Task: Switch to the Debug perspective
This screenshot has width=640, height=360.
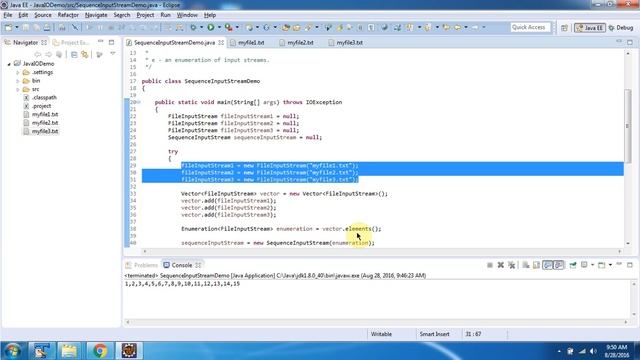Action: click(621, 28)
